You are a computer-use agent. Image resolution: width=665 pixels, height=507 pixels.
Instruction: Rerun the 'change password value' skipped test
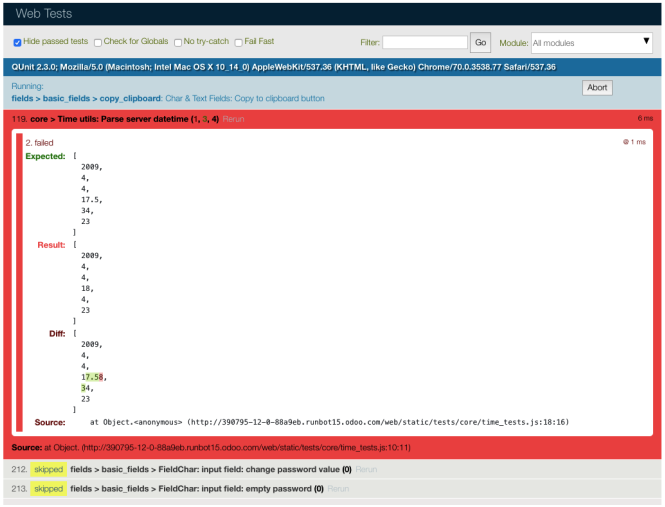point(366,469)
